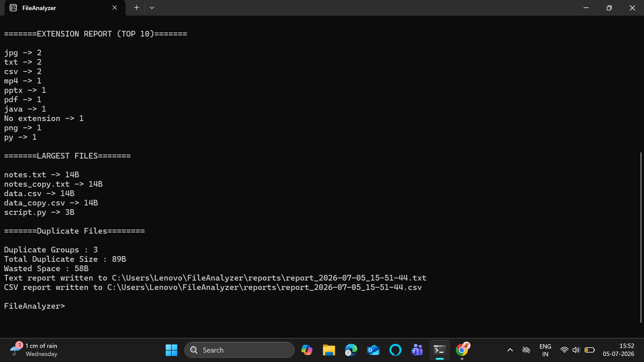Screen dimensions: 644x362
Task: Open Google Chrome from taskbar
Action: [x=462, y=350]
